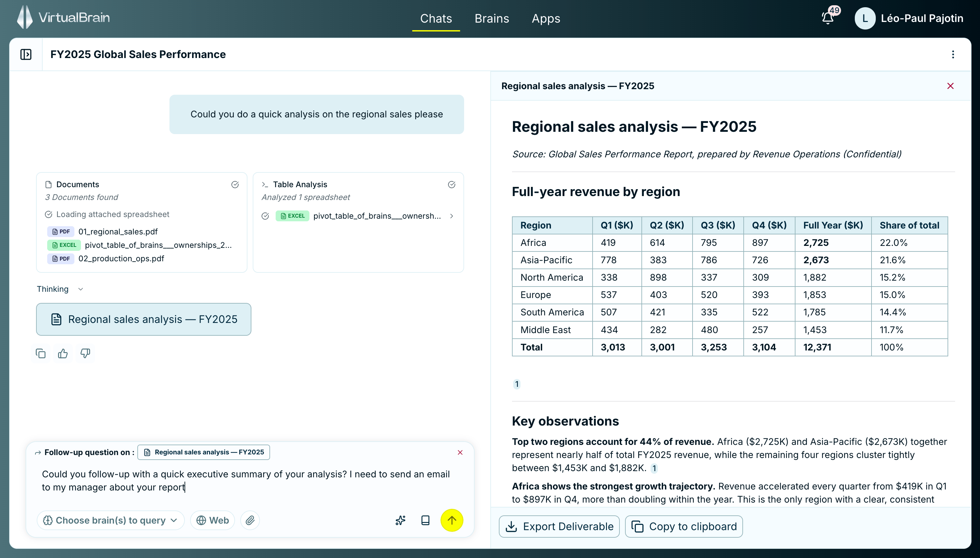Image resolution: width=980 pixels, height=558 pixels.
Task: Select South America row label
Action: [552, 312]
